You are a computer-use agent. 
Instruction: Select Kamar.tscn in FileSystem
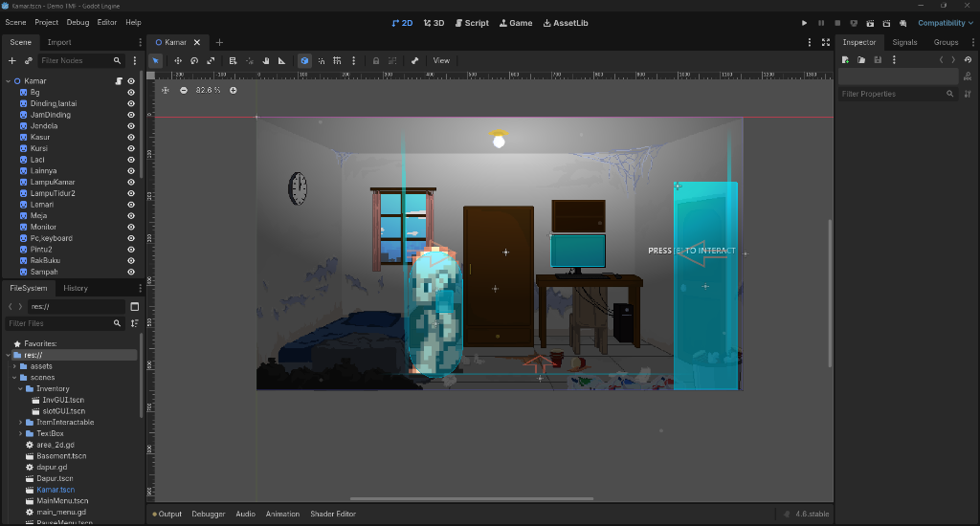click(x=56, y=490)
